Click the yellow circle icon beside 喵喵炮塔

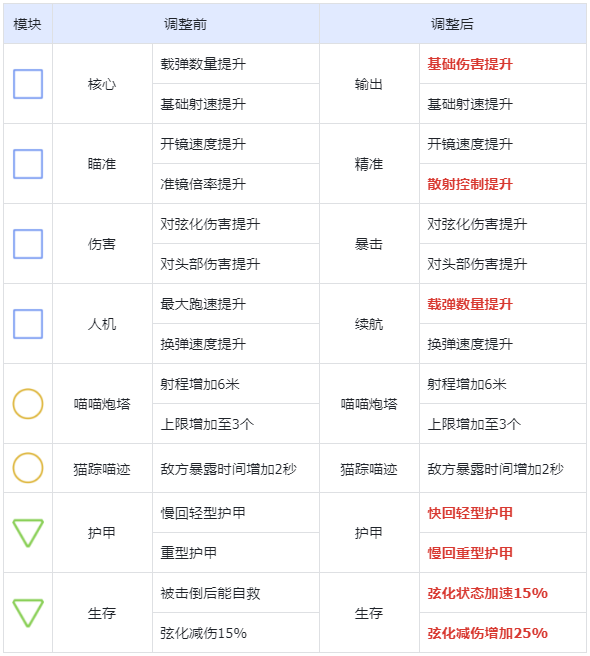point(28,404)
